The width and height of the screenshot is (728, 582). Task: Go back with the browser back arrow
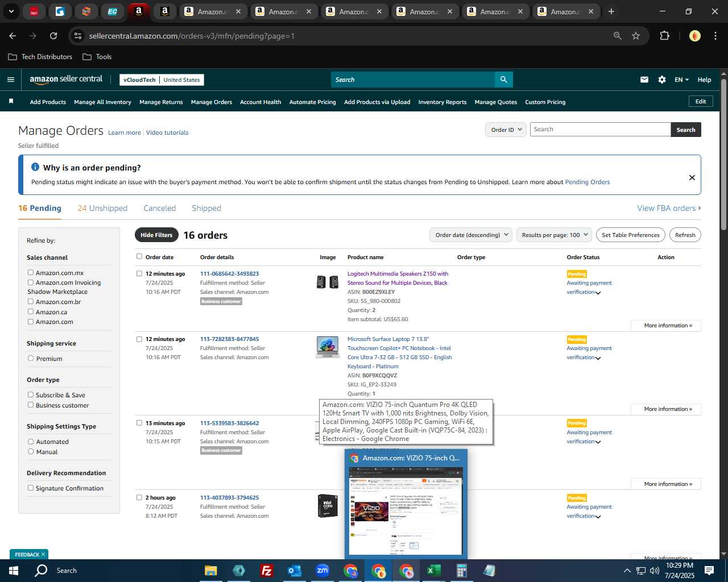click(x=13, y=36)
